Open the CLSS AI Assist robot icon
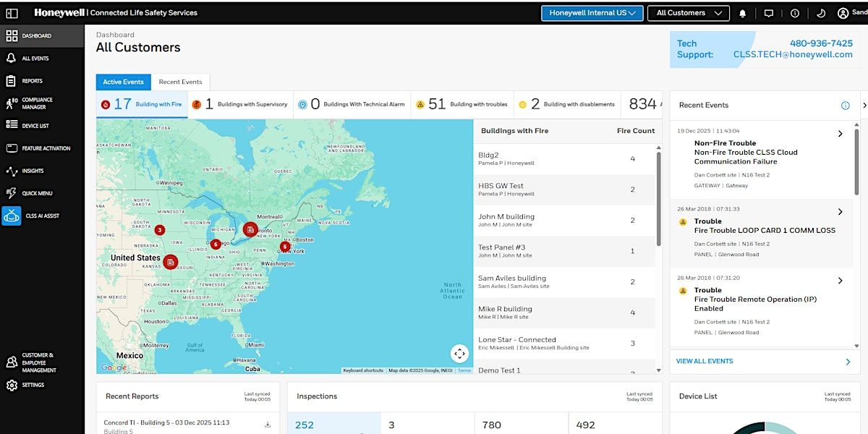The width and height of the screenshot is (868, 434). [x=12, y=216]
